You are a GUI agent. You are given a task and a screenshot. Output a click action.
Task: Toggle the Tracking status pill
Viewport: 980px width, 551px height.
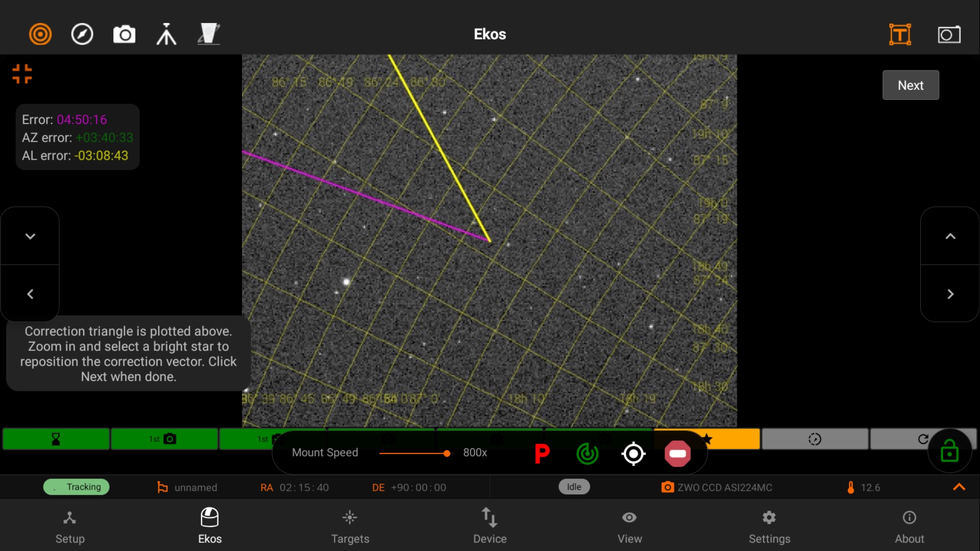tap(77, 487)
